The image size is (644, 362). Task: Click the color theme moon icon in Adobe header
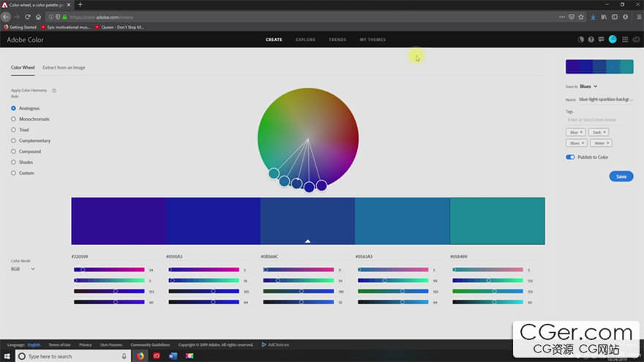pos(581,39)
